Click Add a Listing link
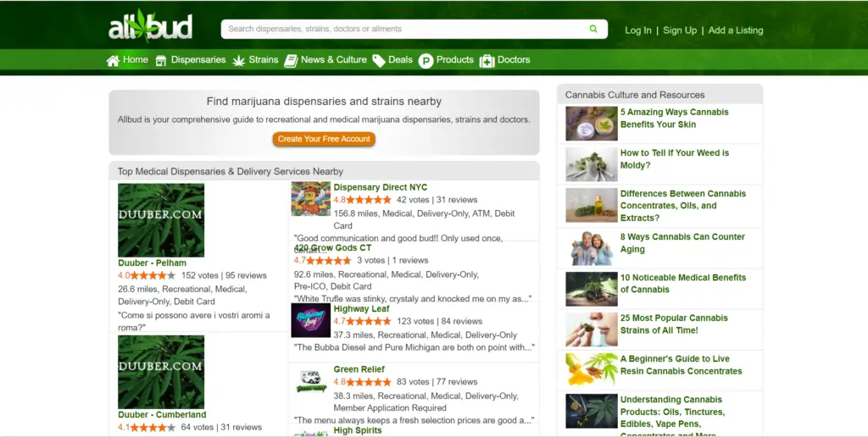Image resolution: width=868 pixels, height=437 pixels. click(736, 30)
